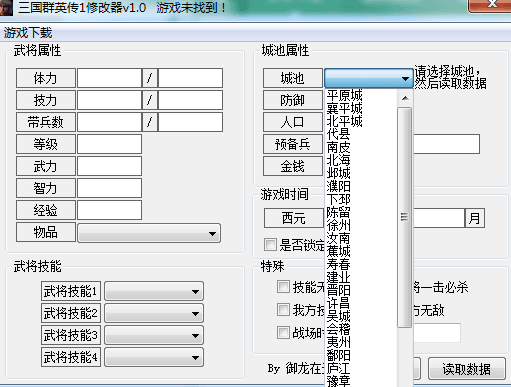The height and width of the screenshot is (387, 511).
Task: Select 濮阳 from the city list
Action: tap(361, 186)
